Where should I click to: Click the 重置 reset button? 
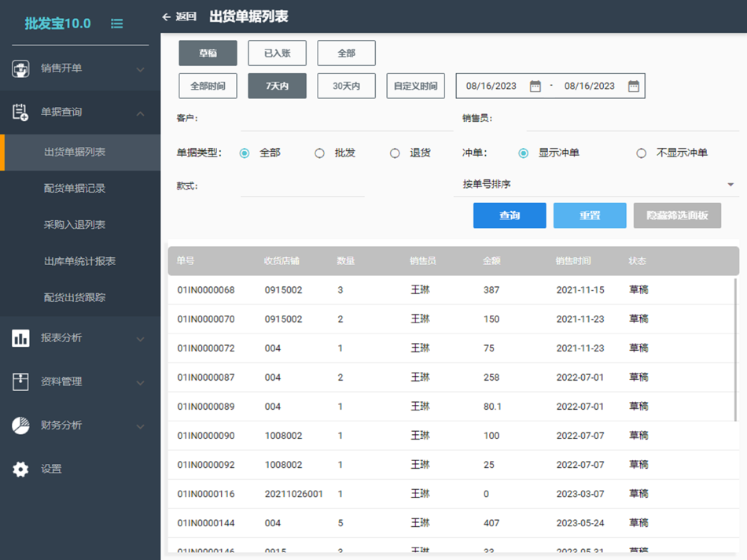pyautogui.click(x=590, y=216)
